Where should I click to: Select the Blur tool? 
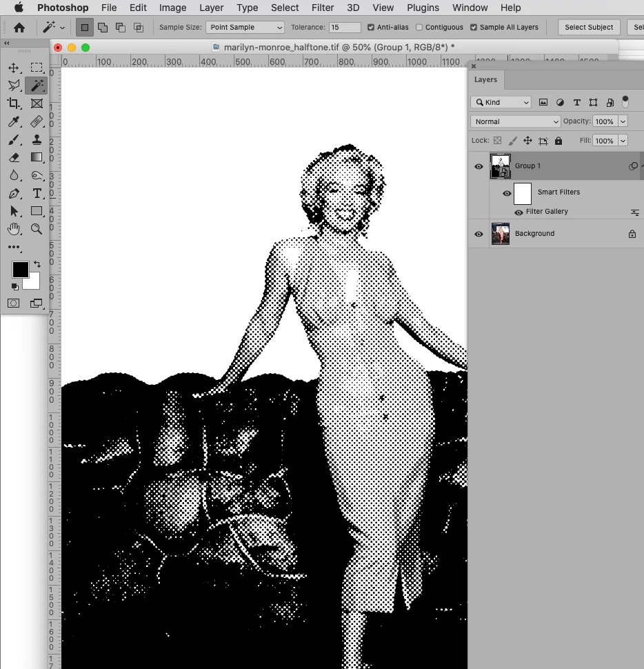pyautogui.click(x=14, y=175)
